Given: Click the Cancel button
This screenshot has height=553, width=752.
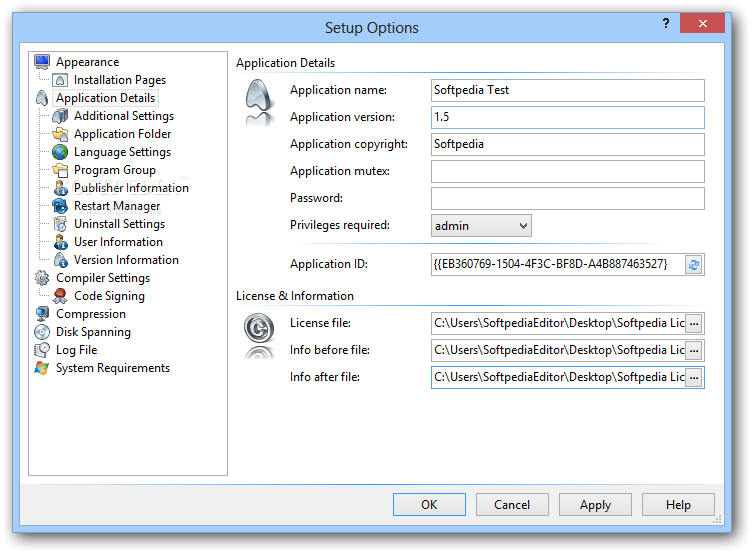Looking at the screenshot, I should 512,505.
